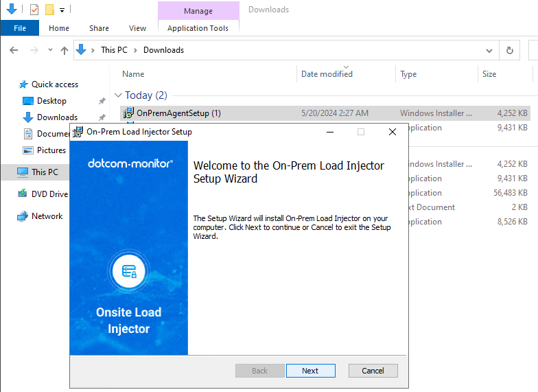The width and height of the screenshot is (538, 392).
Task: Expand the recent locations dropdown
Action: click(50, 50)
